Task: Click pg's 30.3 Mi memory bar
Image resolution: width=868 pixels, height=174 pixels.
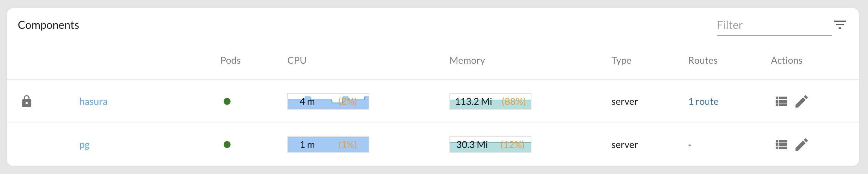Action: tap(490, 145)
